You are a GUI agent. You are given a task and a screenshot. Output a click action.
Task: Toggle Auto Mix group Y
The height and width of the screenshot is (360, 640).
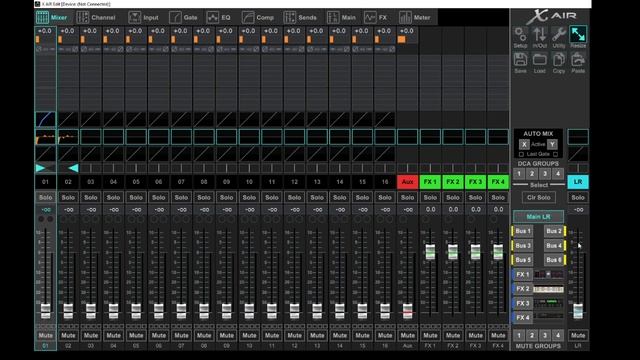pos(552,144)
